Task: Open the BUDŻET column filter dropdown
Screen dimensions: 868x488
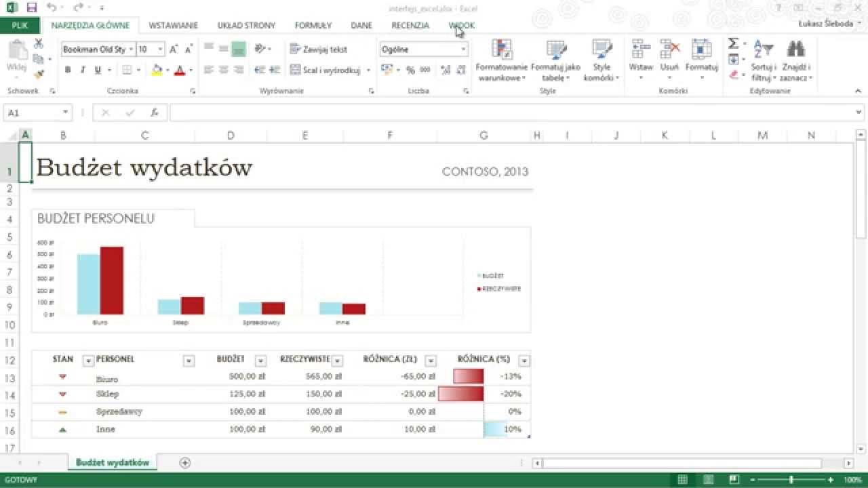Action: [x=260, y=361]
